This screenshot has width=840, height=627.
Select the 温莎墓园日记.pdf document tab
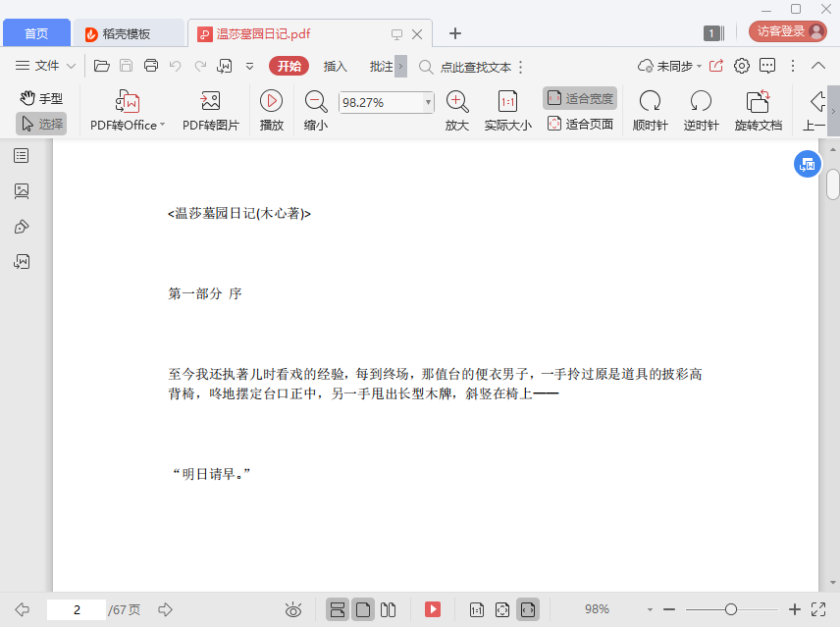(x=263, y=33)
